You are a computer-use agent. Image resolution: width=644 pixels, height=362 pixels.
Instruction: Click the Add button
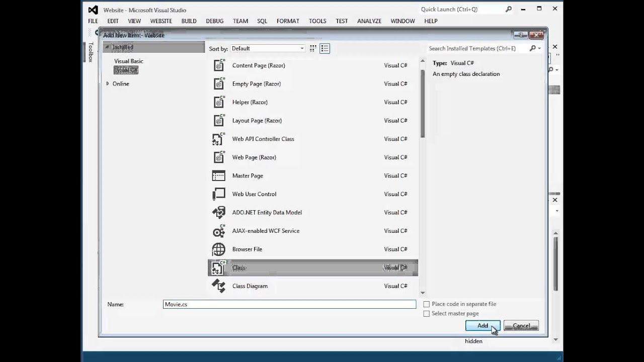click(482, 326)
